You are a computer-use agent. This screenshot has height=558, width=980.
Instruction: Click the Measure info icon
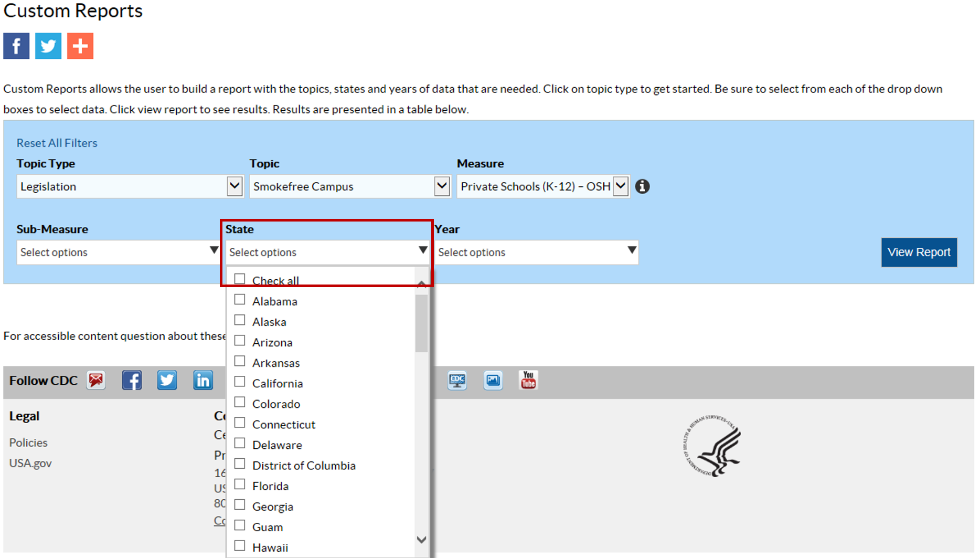[642, 186]
